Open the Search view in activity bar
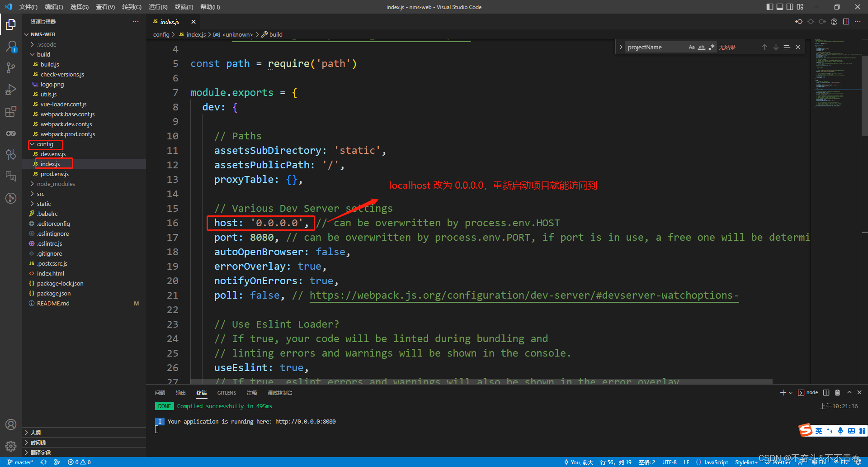Image resolution: width=868 pixels, height=467 pixels. tap(11, 46)
